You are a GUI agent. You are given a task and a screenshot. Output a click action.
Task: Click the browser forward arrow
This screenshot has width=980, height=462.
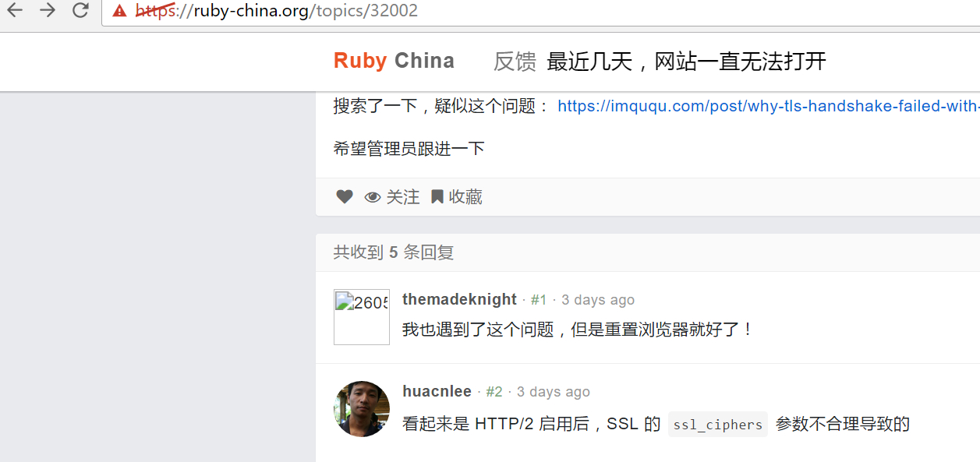pyautogui.click(x=48, y=10)
